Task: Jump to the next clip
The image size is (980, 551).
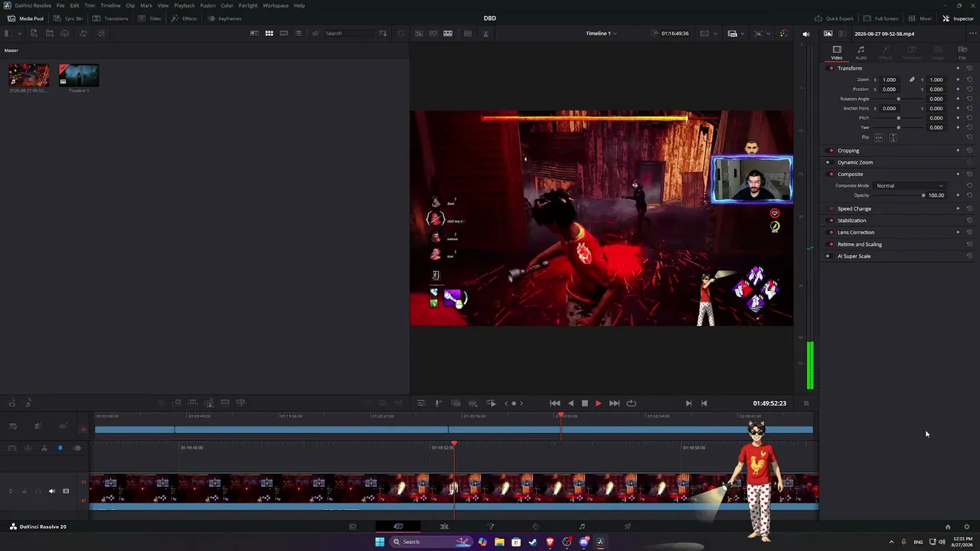Action: tap(614, 403)
